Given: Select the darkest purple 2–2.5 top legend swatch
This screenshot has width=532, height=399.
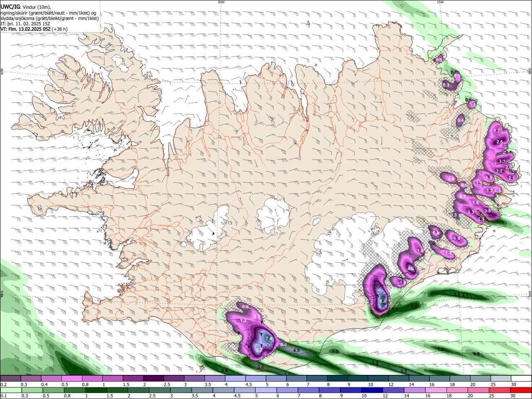Looking at the screenshot, I should pyautogui.click(x=153, y=378).
